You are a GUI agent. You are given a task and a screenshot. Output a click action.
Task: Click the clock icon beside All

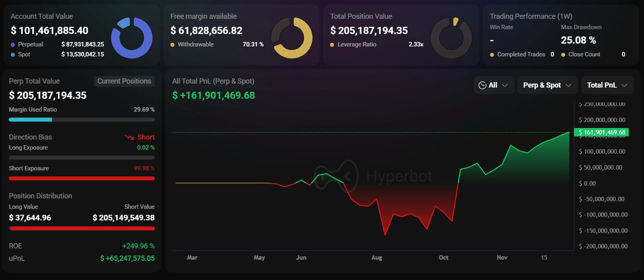[482, 85]
